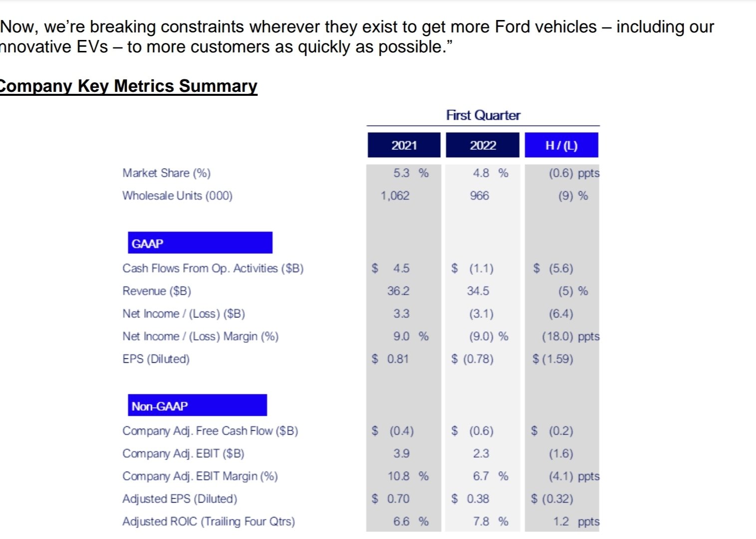Click the Company Key Metrics Summary heading
This screenshot has width=756, height=539.
tap(129, 86)
